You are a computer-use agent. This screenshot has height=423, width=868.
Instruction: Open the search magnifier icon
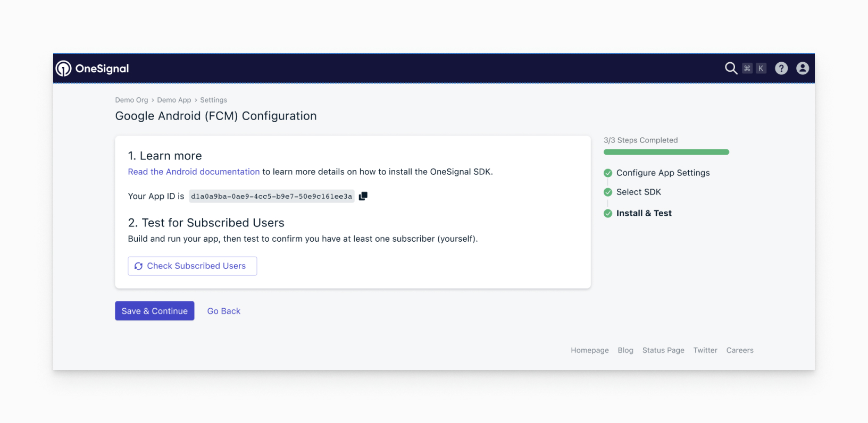(x=731, y=68)
